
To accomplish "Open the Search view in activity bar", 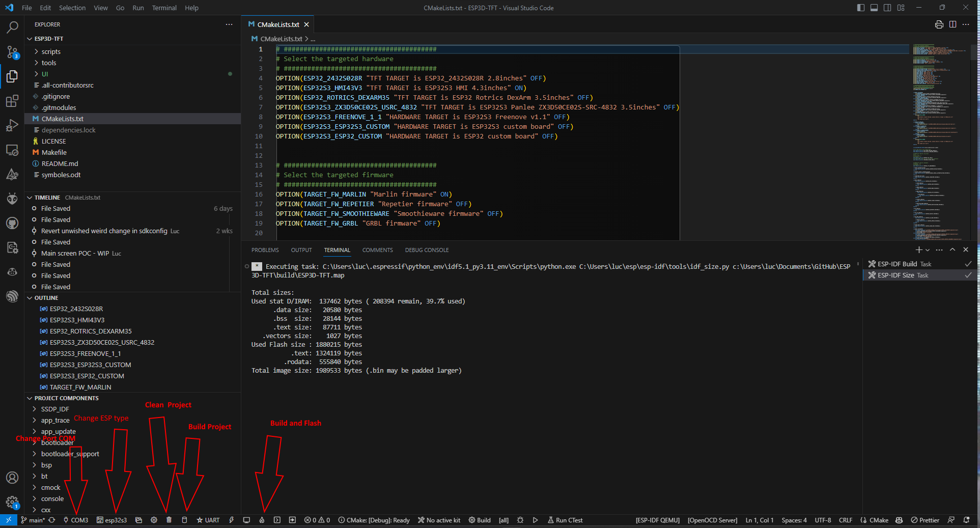I will tap(12, 27).
